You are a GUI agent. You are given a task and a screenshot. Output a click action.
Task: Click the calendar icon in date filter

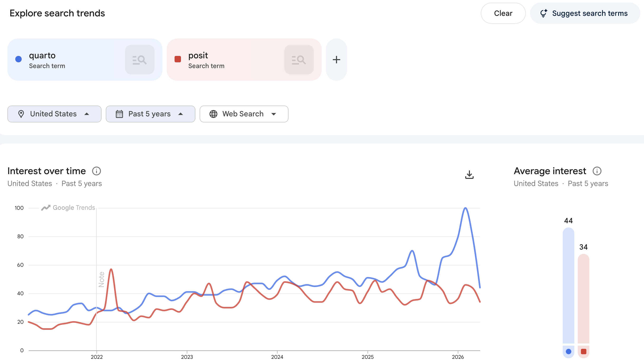119,114
